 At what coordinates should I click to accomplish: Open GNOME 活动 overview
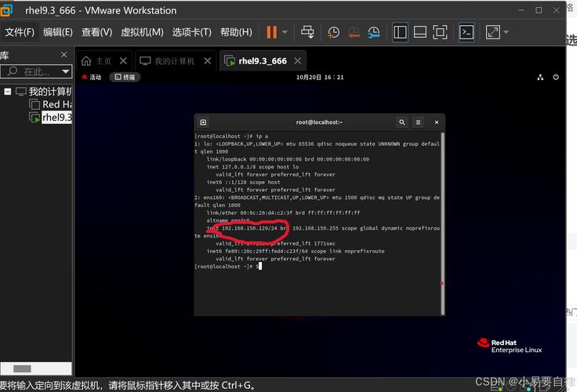91,77
